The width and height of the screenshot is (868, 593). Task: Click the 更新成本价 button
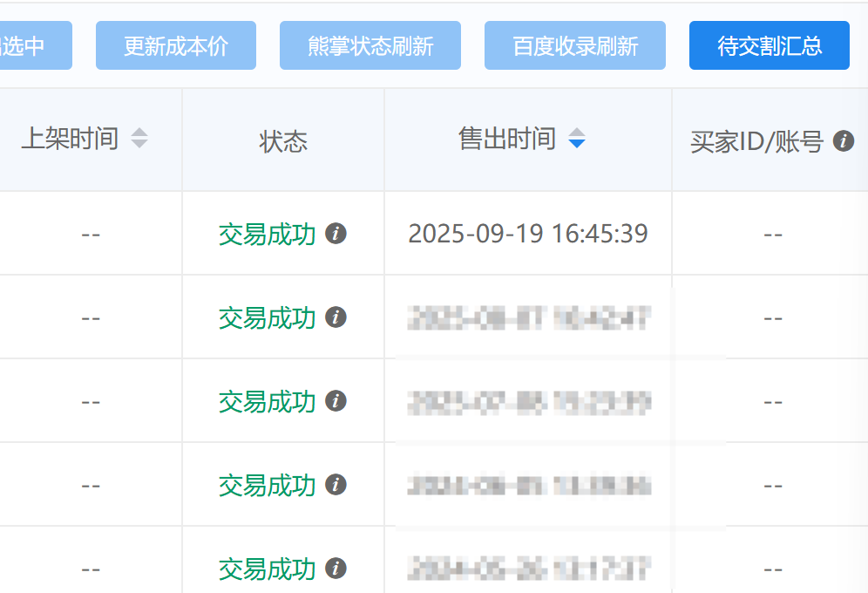pyautogui.click(x=175, y=46)
